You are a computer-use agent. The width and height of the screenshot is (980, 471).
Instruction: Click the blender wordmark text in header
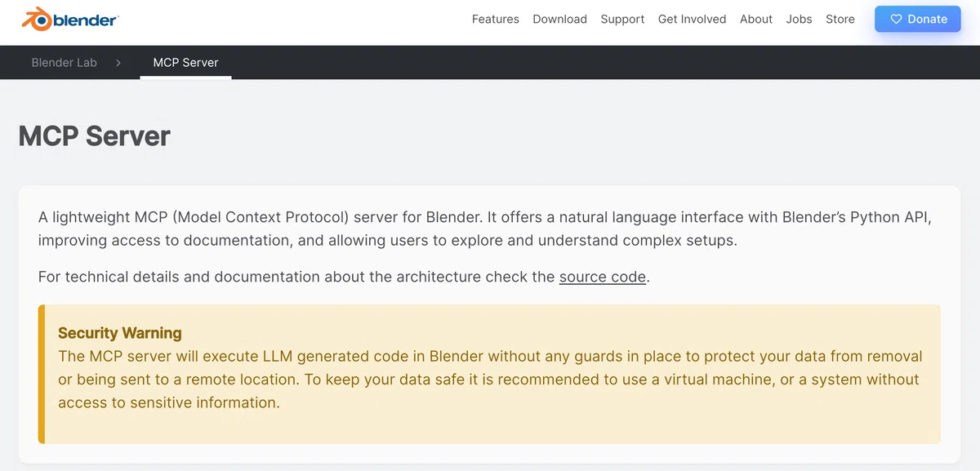pos(84,20)
